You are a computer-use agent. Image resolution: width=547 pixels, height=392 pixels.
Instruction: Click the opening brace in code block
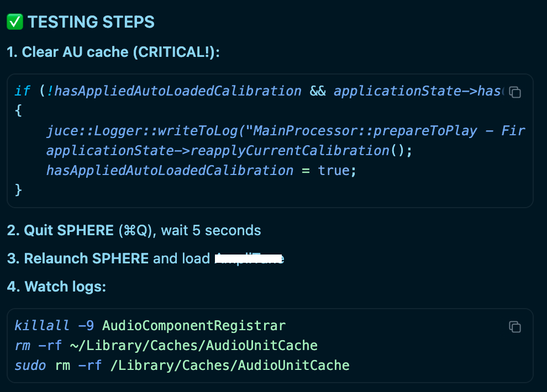click(x=18, y=111)
